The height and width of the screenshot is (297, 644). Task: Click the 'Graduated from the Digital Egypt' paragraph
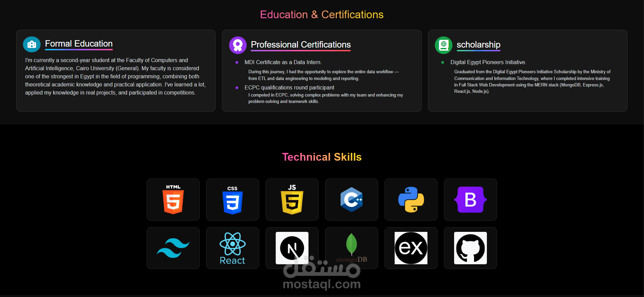click(532, 81)
